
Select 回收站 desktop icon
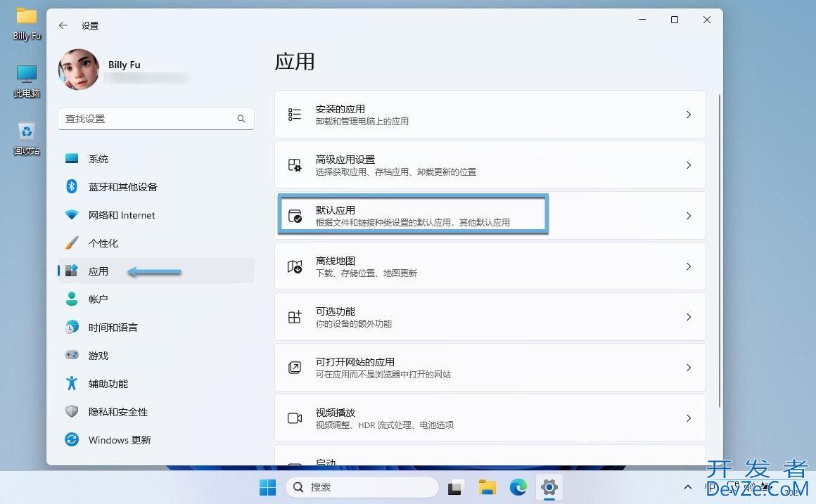pyautogui.click(x=27, y=138)
